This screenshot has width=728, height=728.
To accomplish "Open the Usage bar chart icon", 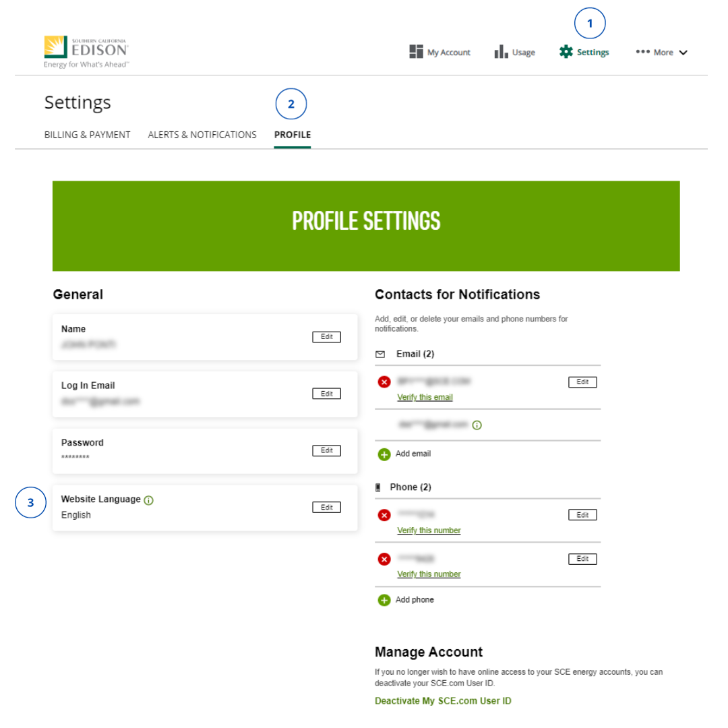I will 501,51.
